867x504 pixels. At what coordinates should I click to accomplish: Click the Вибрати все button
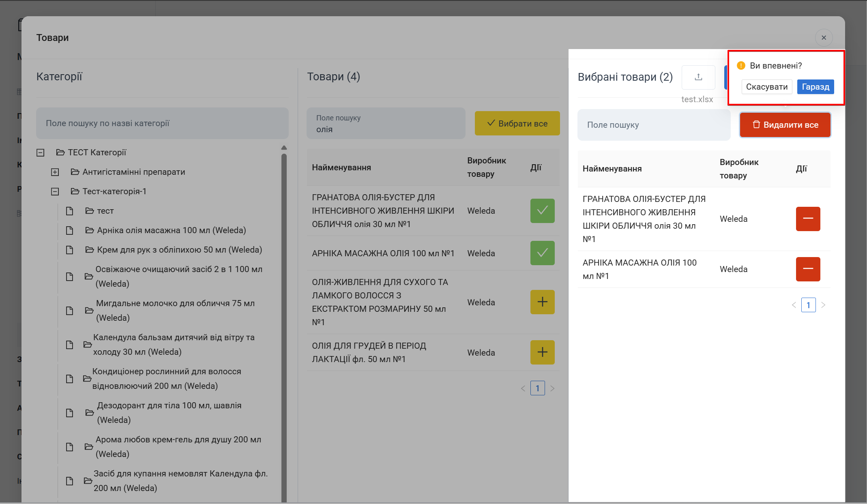coord(517,123)
